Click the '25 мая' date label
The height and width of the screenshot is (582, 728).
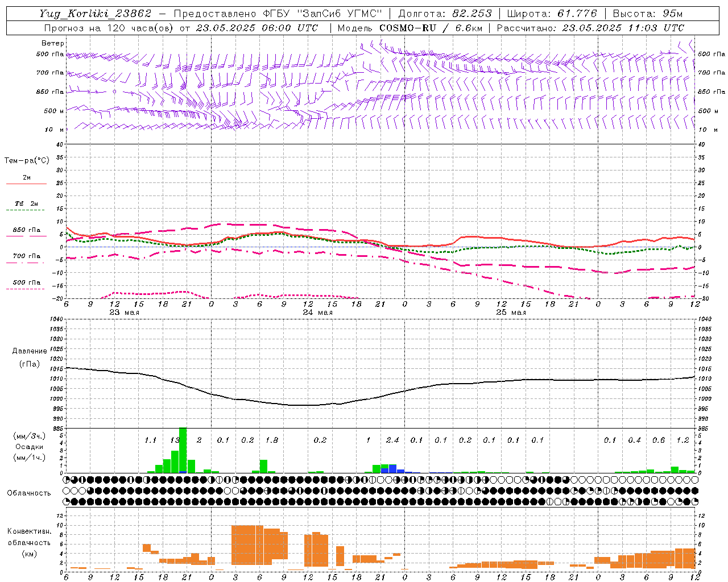click(x=511, y=313)
